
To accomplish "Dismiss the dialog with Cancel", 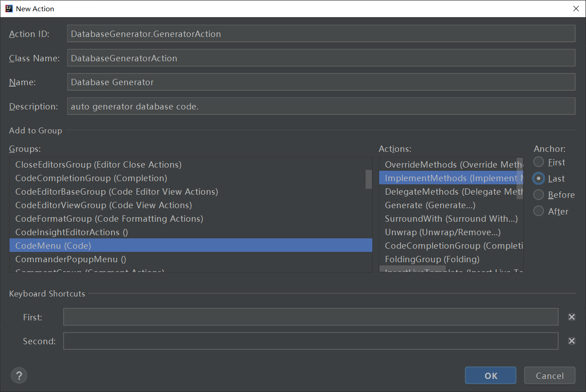I will tap(549, 375).
